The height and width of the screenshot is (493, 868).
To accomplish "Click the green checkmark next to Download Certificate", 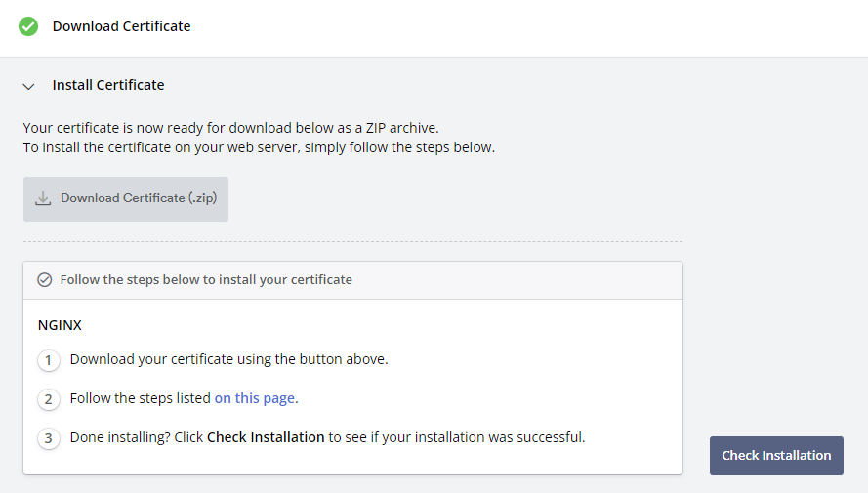I will [28, 26].
